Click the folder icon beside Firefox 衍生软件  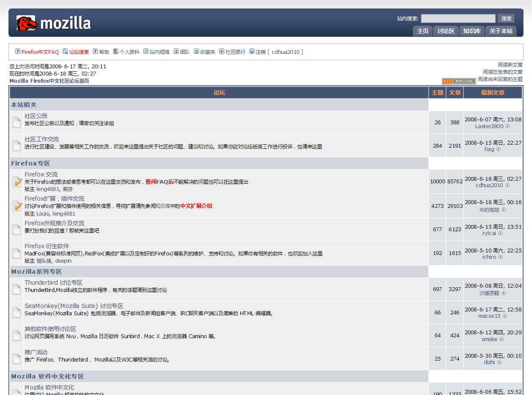click(x=17, y=253)
